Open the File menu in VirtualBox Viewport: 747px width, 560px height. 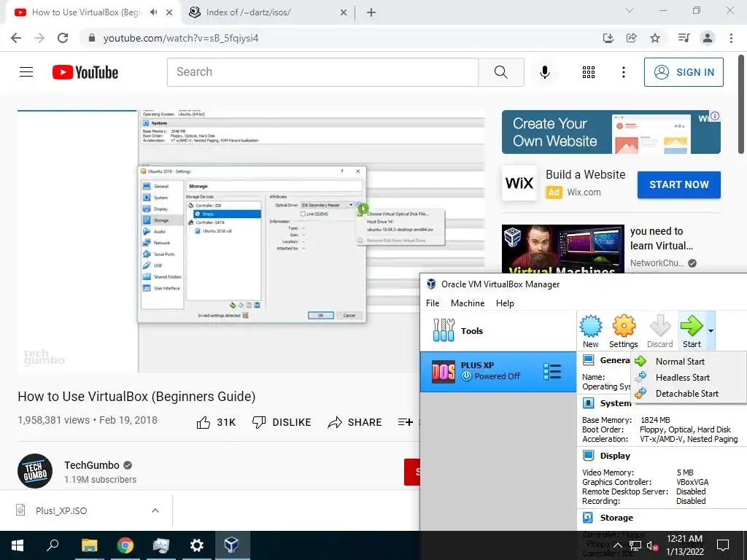[x=433, y=303]
